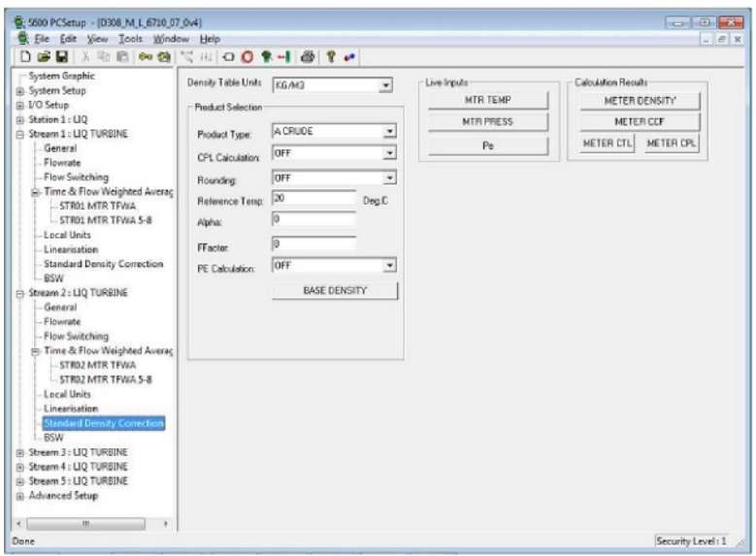
Task: Select Standard Density Correction under Stream 1
Action: click(104, 264)
